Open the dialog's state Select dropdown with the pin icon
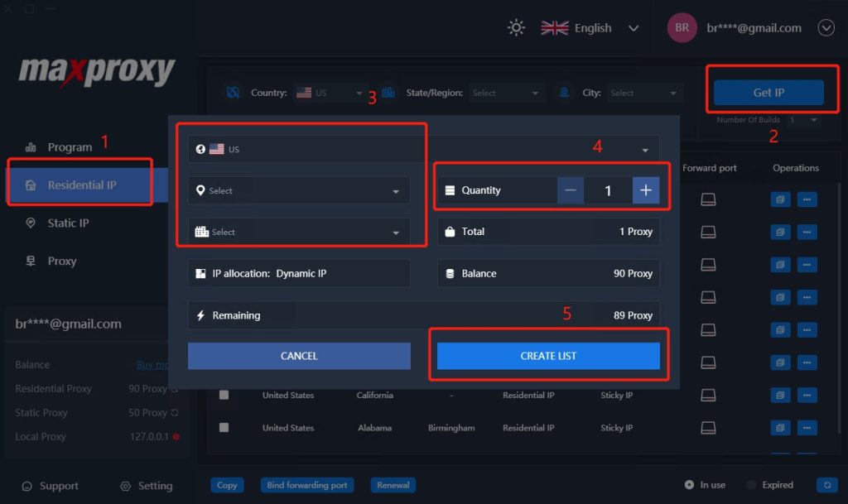The height and width of the screenshot is (504, 848). pos(298,190)
